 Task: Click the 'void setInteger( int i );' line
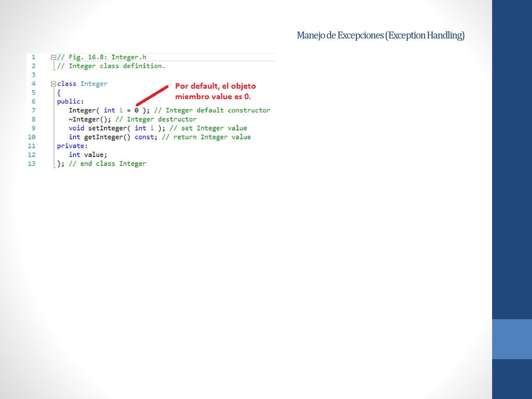(x=117, y=128)
